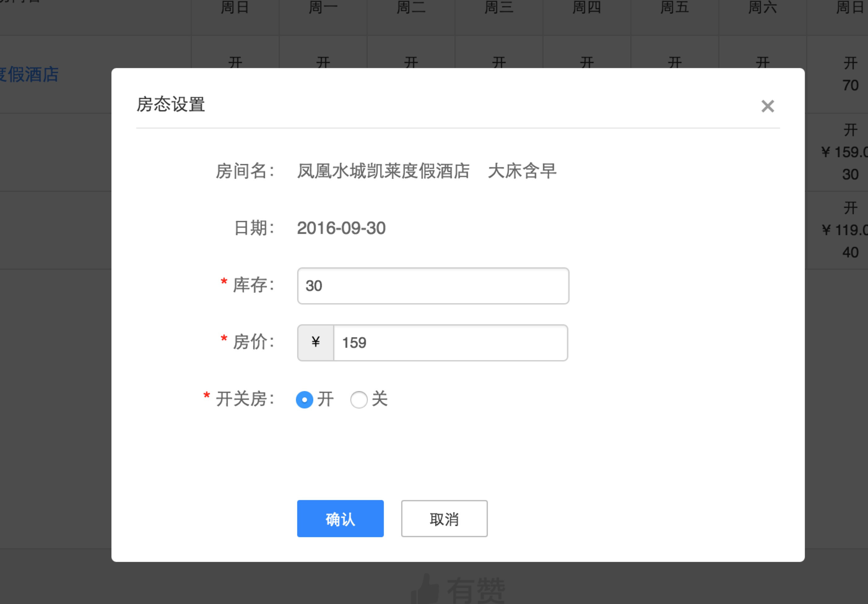The image size is (868, 604).
Task: Close the 房态设置 dialog with the X
Action: coord(767,106)
